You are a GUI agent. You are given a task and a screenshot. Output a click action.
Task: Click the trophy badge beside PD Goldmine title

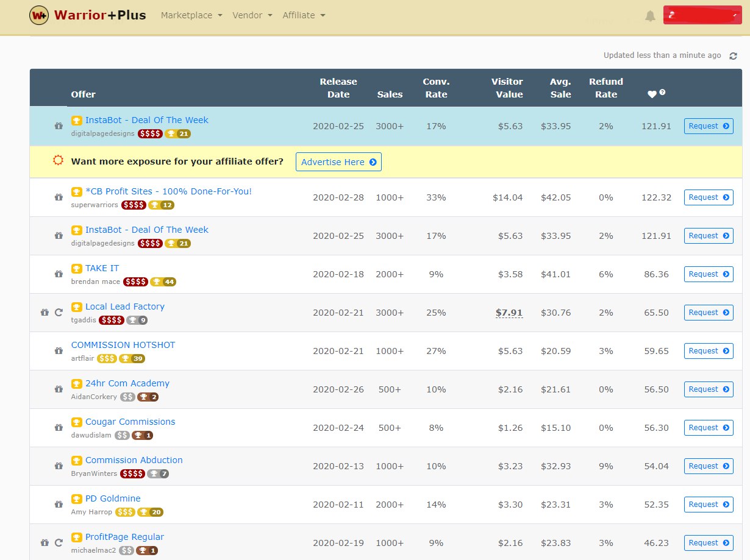(x=77, y=499)
